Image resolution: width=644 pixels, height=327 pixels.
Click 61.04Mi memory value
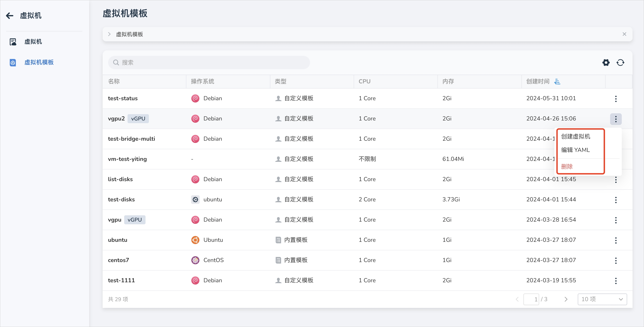453,159
